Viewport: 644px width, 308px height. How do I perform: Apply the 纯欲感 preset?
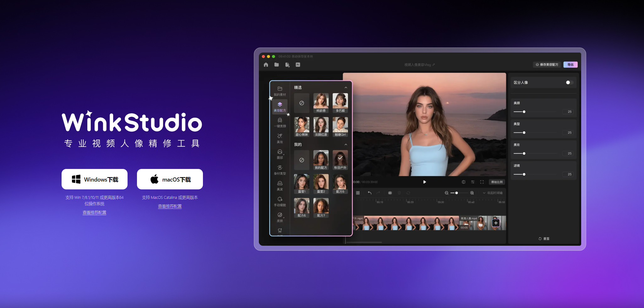click(321, 103)
